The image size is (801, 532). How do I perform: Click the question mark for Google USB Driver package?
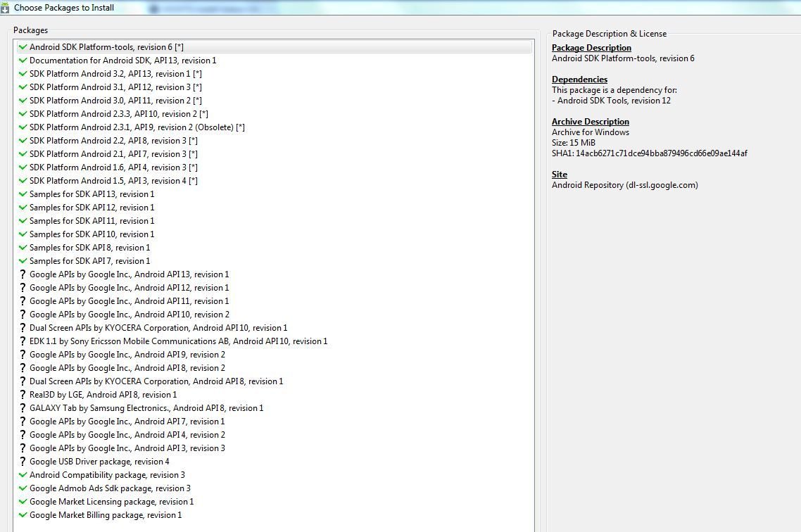click(23, 462)
